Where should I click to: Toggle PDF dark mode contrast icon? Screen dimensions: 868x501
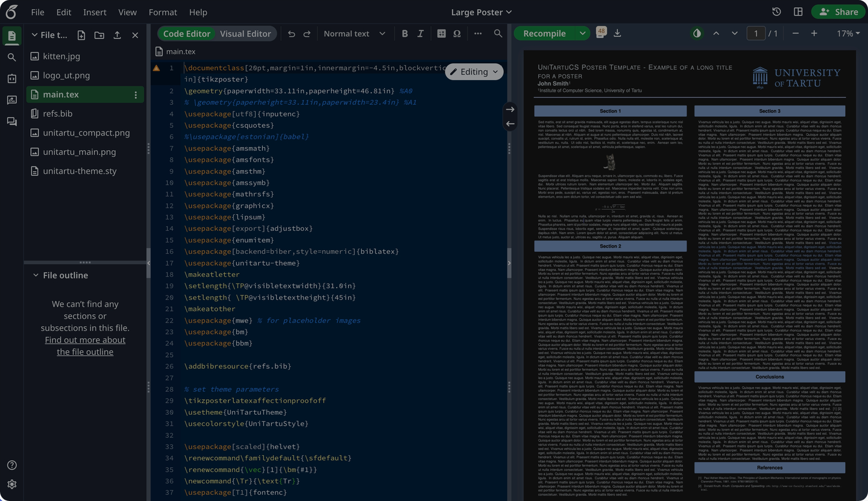point(697,33)
